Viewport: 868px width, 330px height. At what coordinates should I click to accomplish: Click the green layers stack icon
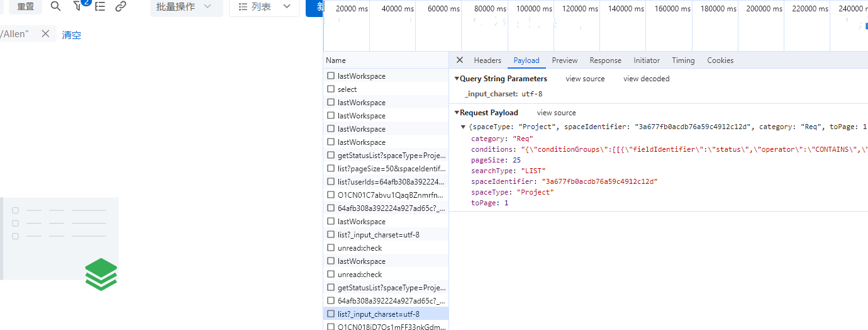[101, 275]
